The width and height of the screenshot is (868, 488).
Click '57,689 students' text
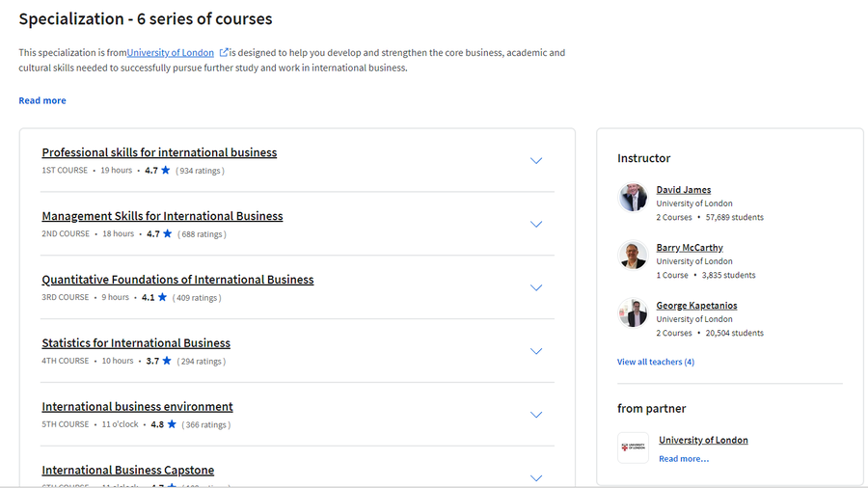735,217
